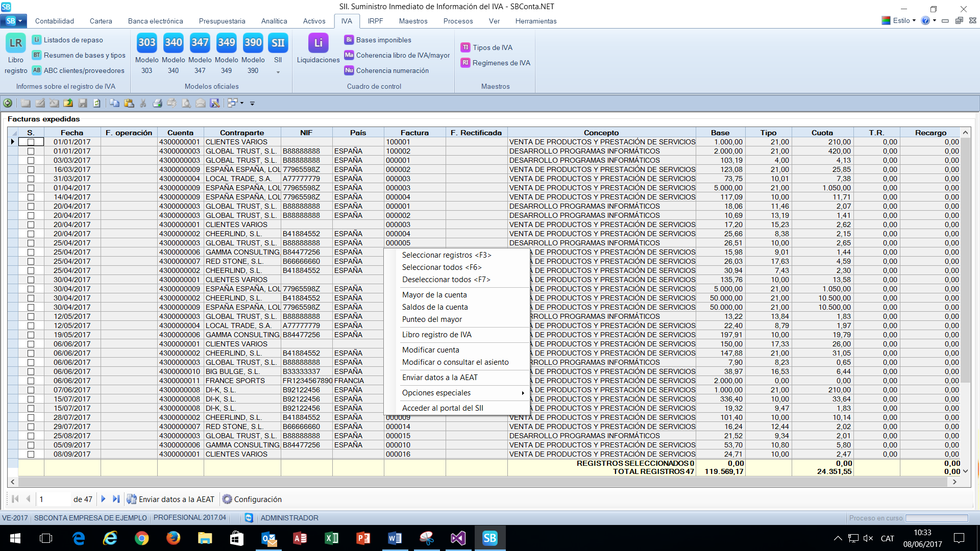Screen dimensions: 980x551
Task: Switch to the Contabilidad tab
Action: pyautogui.click(x=55, y=21)
